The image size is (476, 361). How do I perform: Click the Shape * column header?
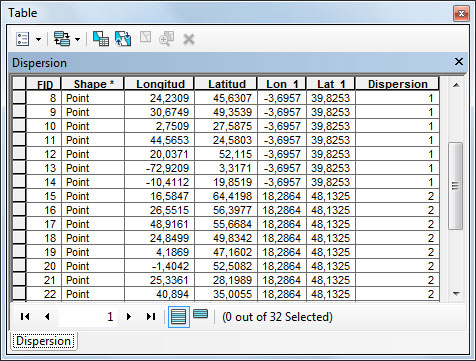(x=93, y=84)
